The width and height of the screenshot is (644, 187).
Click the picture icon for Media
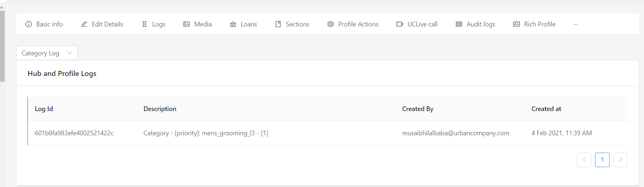[x=187, y=24]
